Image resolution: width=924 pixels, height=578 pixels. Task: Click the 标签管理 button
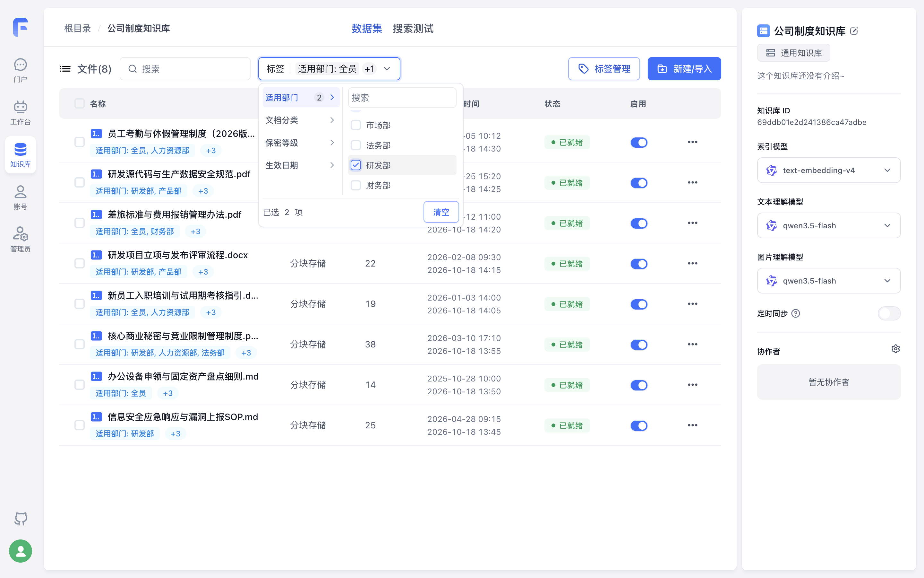(x=604, y=69)
